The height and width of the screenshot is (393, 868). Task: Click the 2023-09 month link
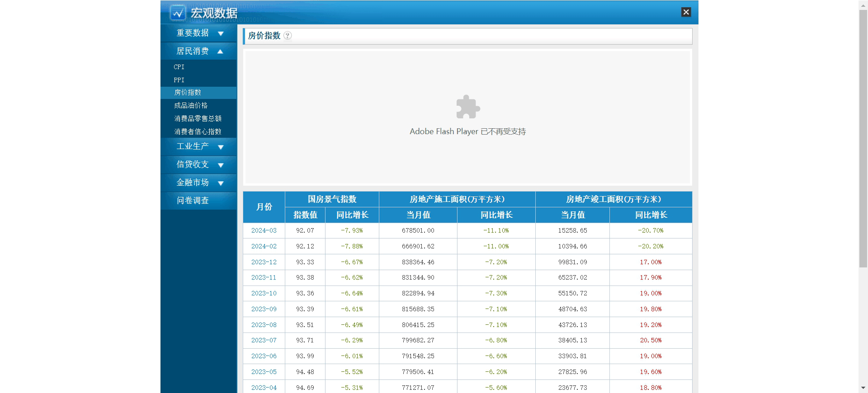click(x=264, y=309)
